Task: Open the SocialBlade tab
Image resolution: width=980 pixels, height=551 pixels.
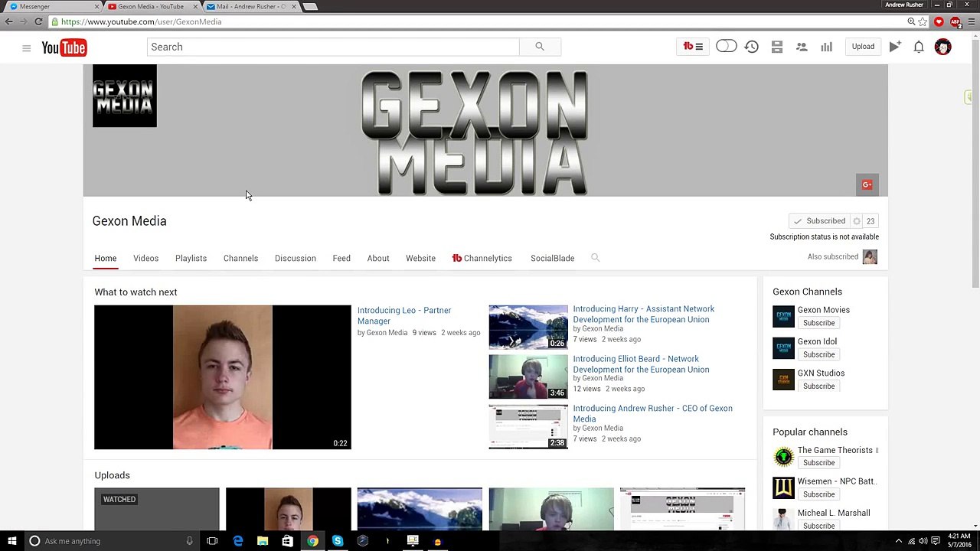Action: coord(552,259)
